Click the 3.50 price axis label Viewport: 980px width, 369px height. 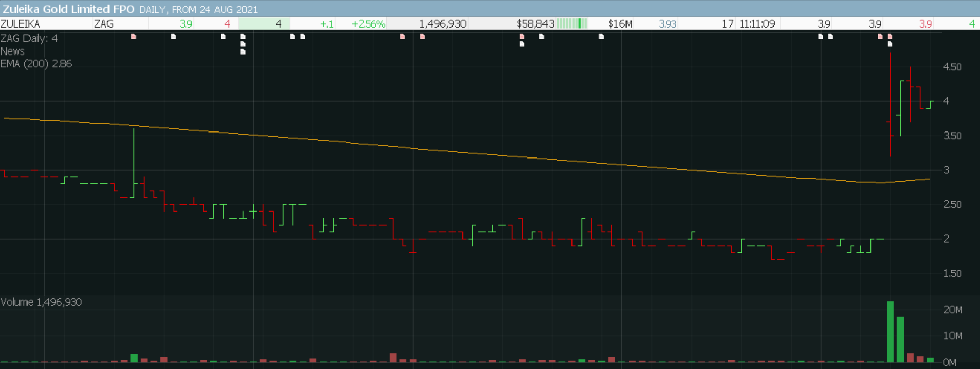952,136
